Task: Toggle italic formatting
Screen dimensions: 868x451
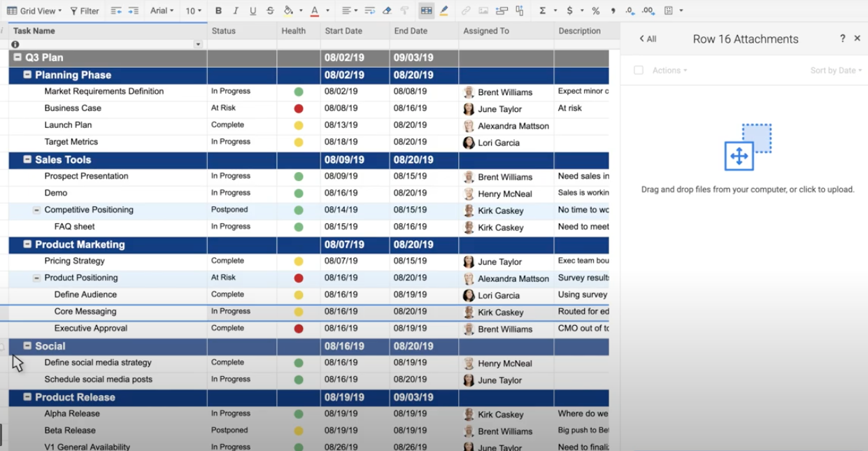Action: [236, 11]
